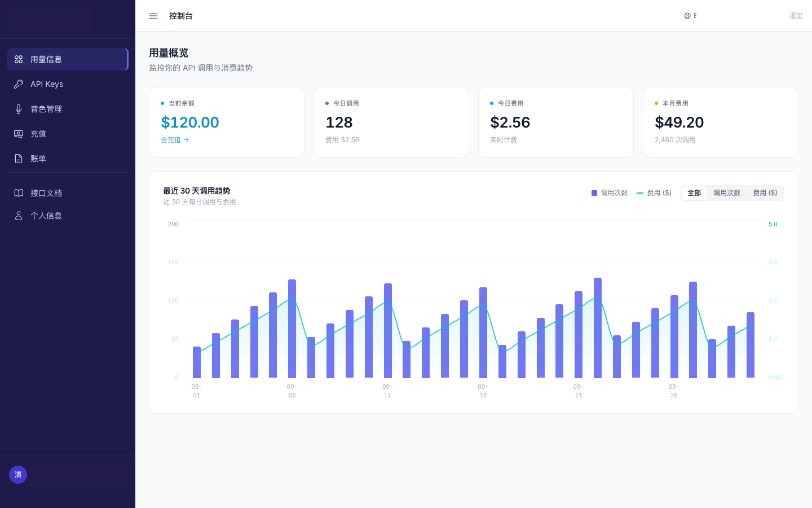The height and width of the screenshot is (508, 812).
Task: Open the 个人信息 sidebar entry
Action: pyautogui.click(x=68, y=216)
